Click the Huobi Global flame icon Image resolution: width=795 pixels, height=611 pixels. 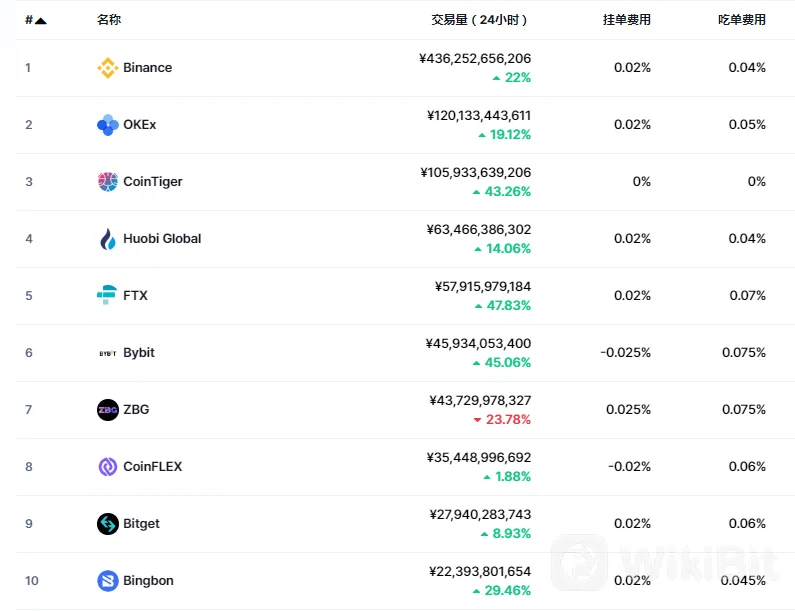coord(107,239)
